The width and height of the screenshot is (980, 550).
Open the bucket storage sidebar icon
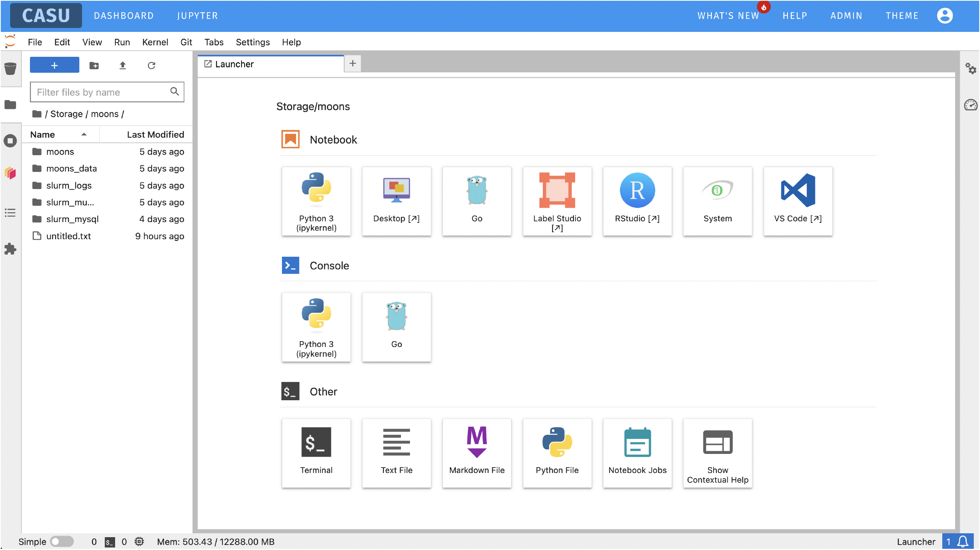(x=10, y=69)
